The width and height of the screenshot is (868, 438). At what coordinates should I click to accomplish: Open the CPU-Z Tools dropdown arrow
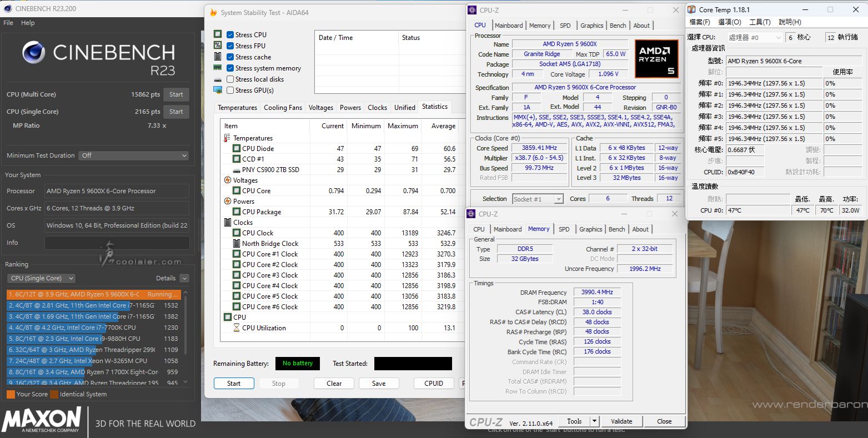[594, 421]
